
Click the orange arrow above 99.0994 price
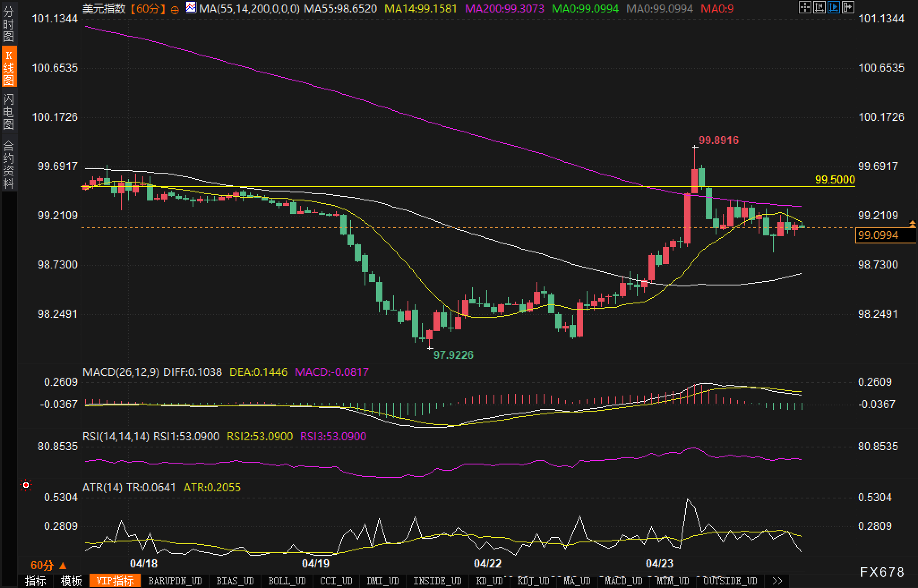[x=912, y=223]
